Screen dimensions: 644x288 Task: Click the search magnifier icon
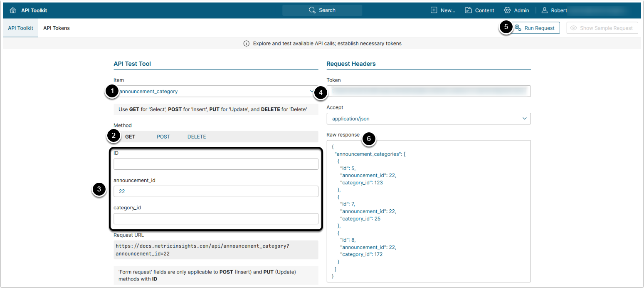tap(312, 10)
